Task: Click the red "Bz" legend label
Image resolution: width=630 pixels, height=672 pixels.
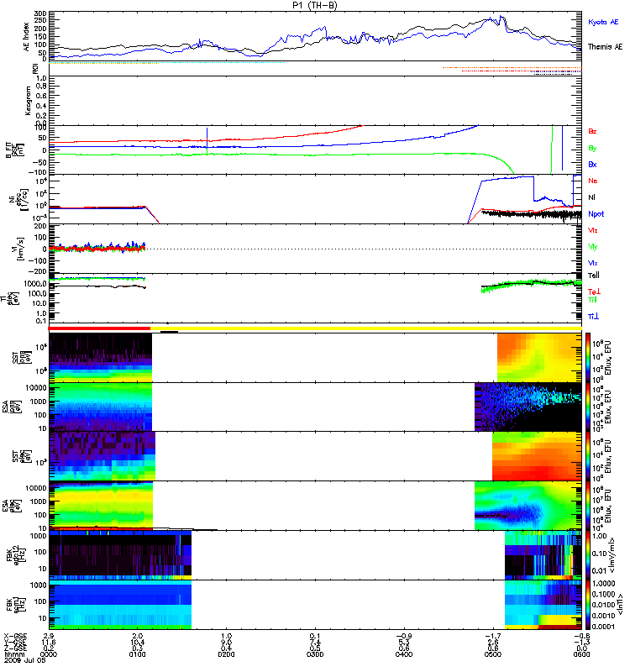Action: pos(592,132)
